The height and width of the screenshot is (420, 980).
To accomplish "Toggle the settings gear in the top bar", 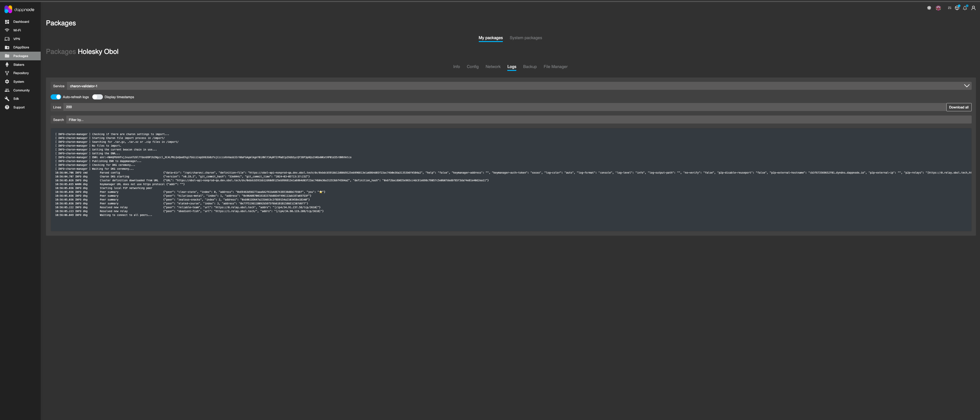I will [x=929, y=8].
